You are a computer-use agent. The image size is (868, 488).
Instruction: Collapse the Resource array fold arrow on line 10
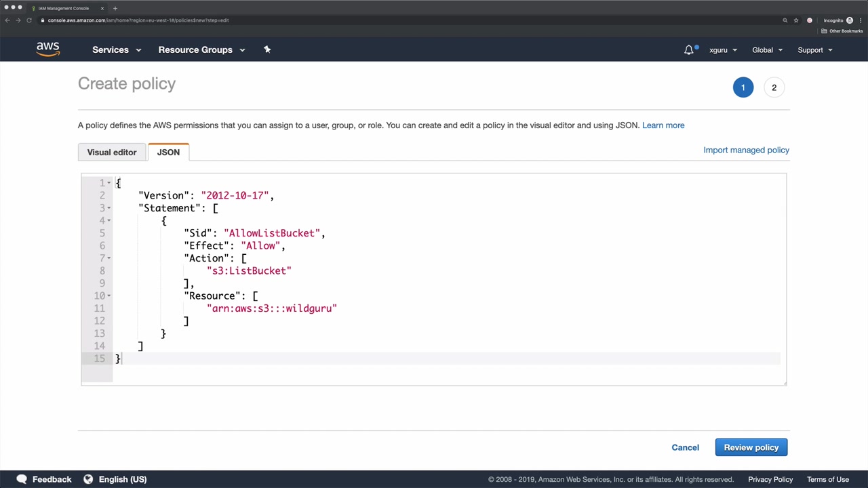tap(108, 296)
